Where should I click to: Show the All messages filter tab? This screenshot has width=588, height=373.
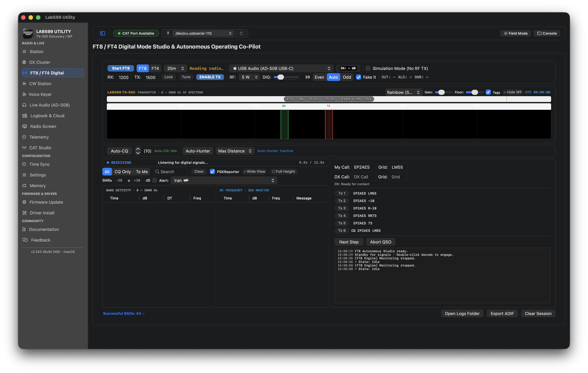tap(107, 172)
